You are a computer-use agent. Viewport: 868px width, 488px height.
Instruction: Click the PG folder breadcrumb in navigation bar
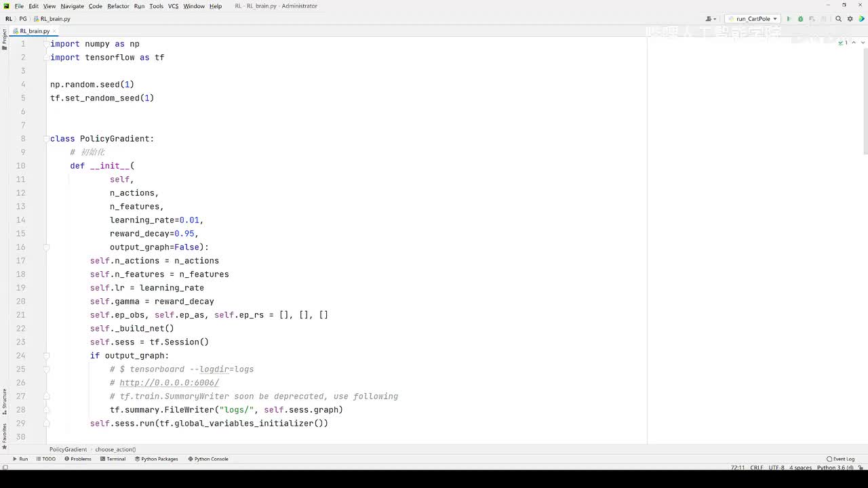click(x=23, y=19)
